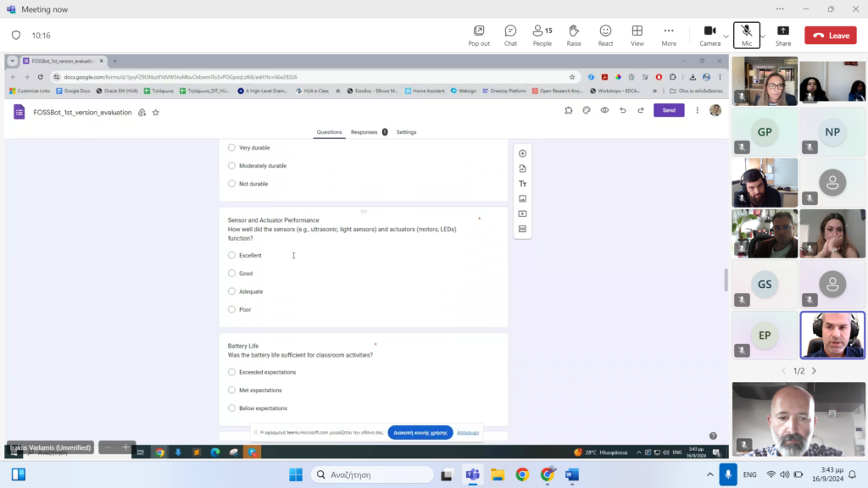The image size is (868, 488).
Task: Share your screen in Teams
Action: pos(782,36)
